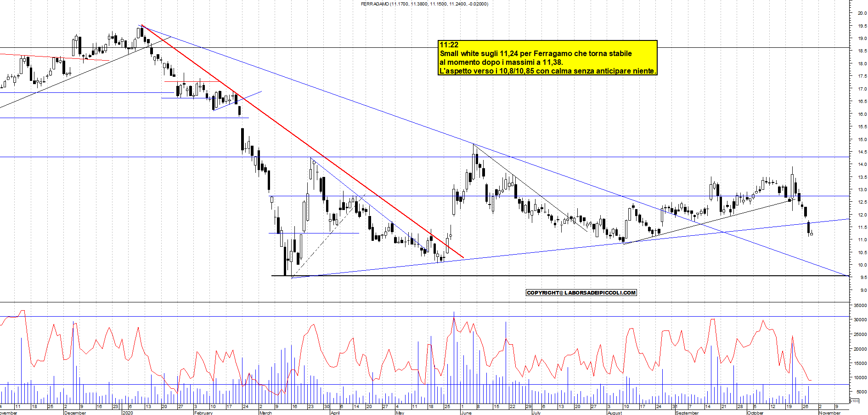Click the 25000 volume axis label
Viewport: 868px width, 415px height.
[861, 335]
